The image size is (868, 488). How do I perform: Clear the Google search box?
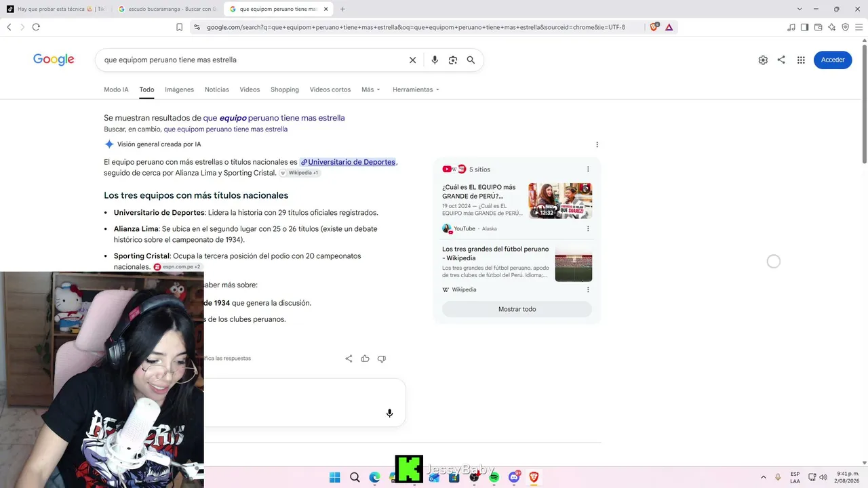pyautogui.click(x=412, y=60)
